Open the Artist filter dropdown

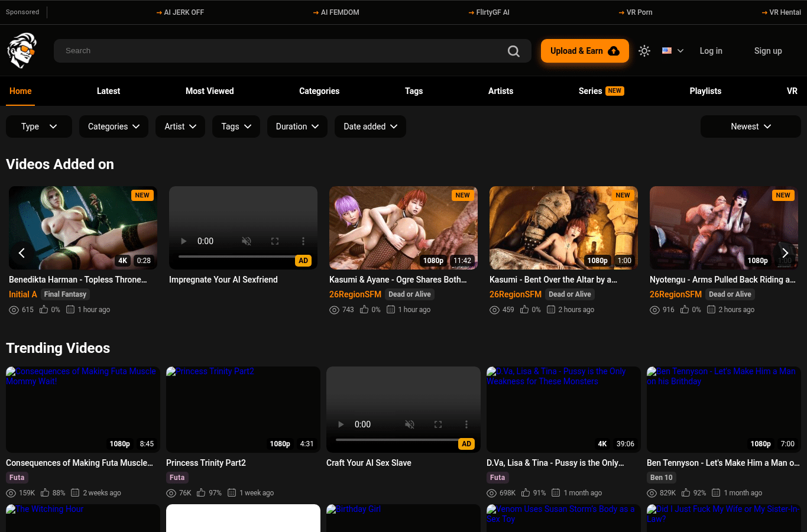[180, 126]
